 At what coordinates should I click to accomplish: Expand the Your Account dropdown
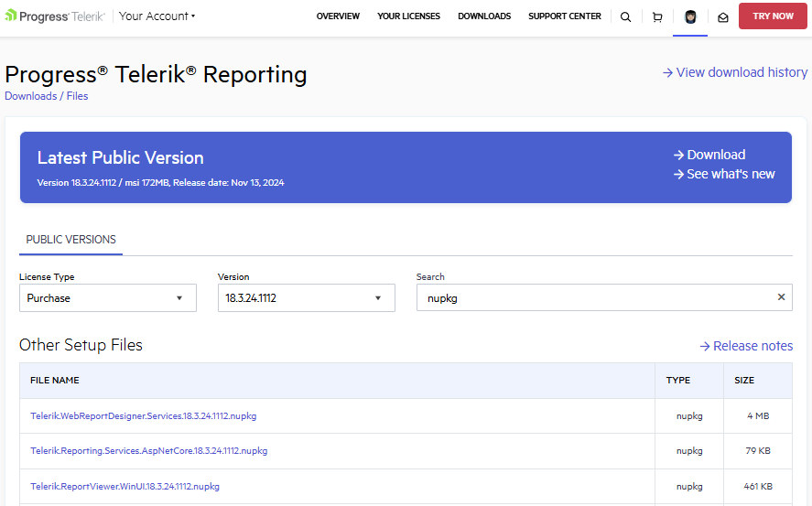point(157,16)
